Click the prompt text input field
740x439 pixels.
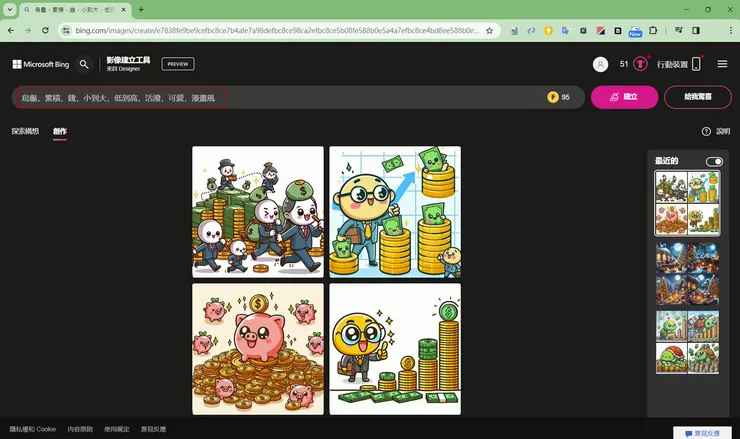pyautogui.click(x=270, y=97)
